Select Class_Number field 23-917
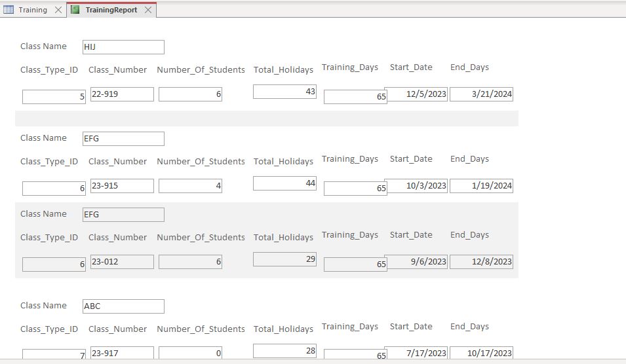626x364 pixels. [x=122, y=353]
